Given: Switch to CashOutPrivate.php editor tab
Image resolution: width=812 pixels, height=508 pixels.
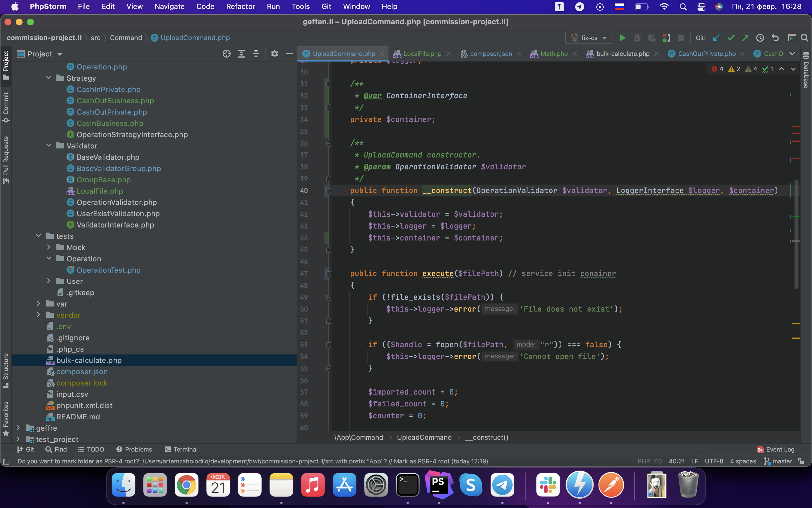Looking at the screenshot, I should point(706,54).
